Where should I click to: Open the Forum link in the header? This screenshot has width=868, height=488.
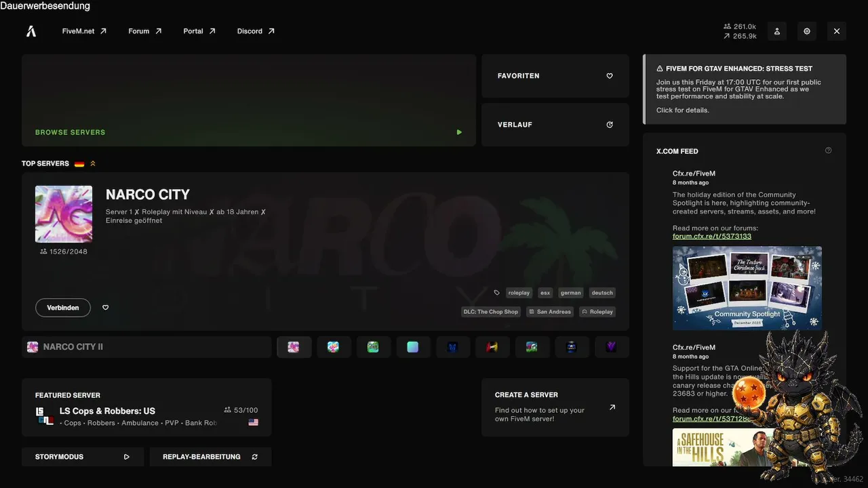click(x=145, y=31)
